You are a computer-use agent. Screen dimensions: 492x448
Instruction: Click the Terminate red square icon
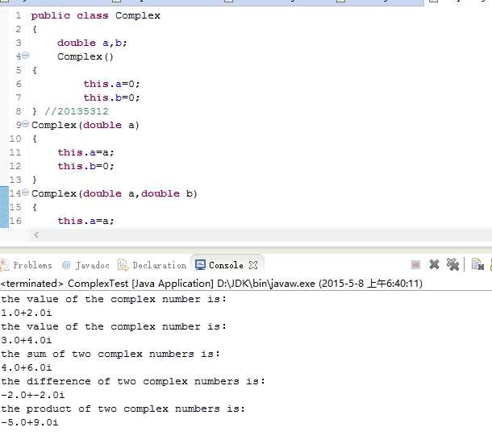[415, 265]
